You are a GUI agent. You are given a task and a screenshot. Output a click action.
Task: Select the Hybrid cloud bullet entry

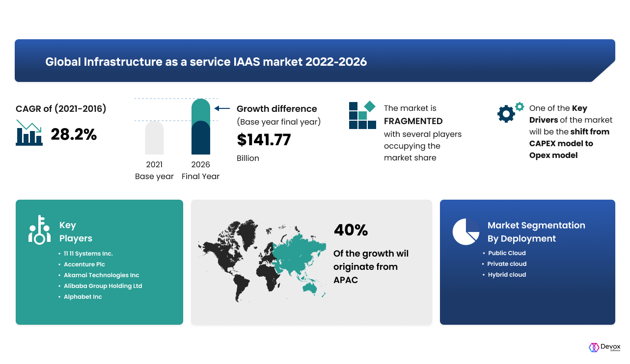coord(507,275)
